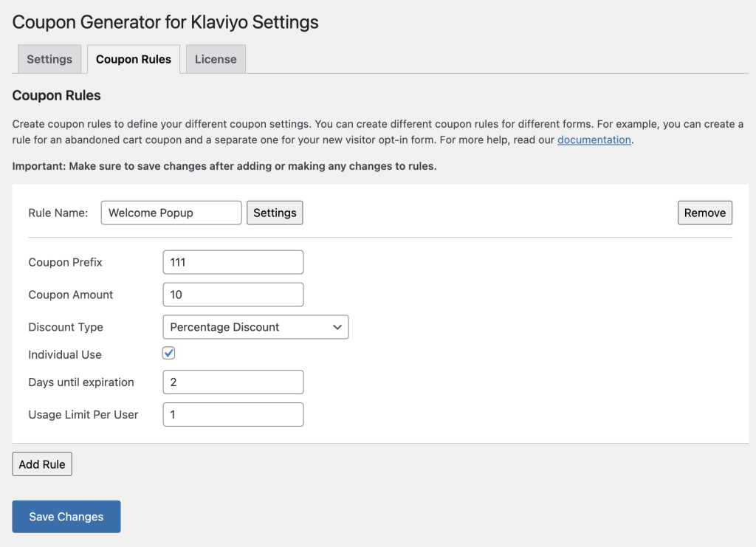The height and width of the screenshot is (547, 756).
Task: Save changes to coupon rules
Action: [66, 517]
